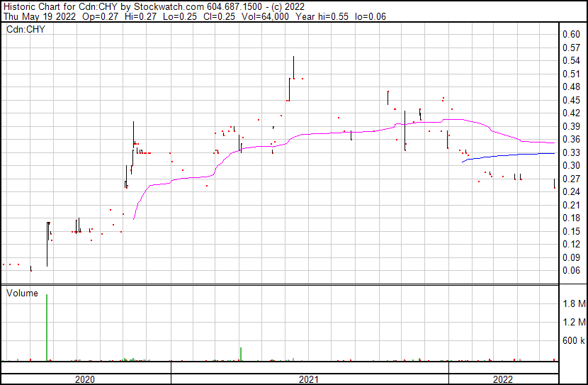Click the 'lo=0.06' header value
The height and width of the screenshot is (385, 588).
point(371,16)
